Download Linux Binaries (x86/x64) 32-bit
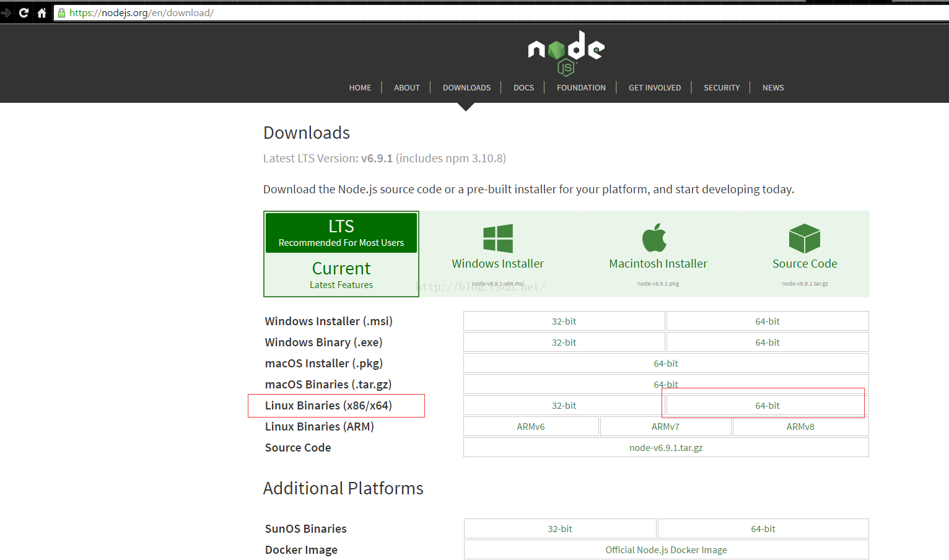This screenshot has height=560, width=949. (x=564, y=406)
